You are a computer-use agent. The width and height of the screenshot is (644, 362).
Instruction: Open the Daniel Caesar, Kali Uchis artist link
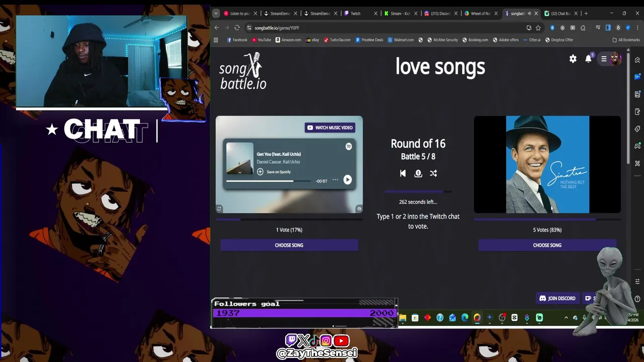(x=278, y=162)
